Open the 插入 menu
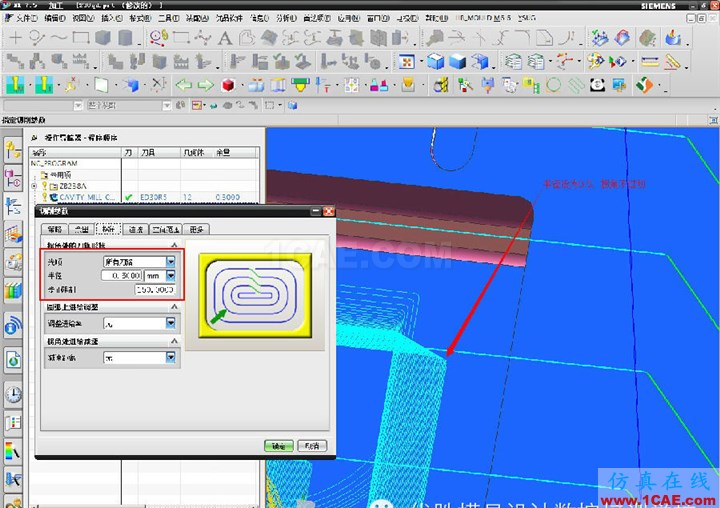The height and width of the screenshot is (508, 720). (x=112, y=18)
